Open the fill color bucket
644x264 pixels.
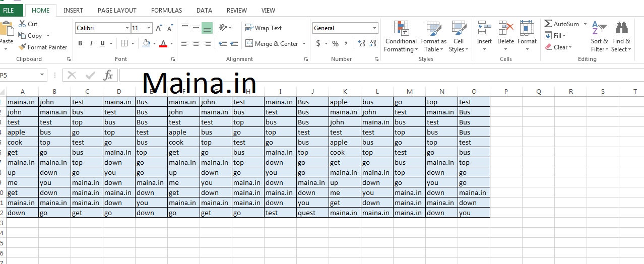[146, 43]
